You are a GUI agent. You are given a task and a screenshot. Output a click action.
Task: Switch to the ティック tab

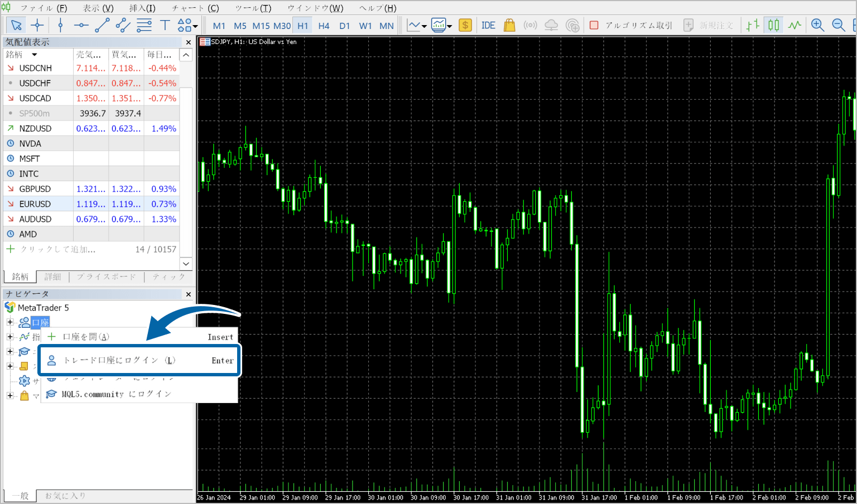pyautogui.click(x=168, y=277)
